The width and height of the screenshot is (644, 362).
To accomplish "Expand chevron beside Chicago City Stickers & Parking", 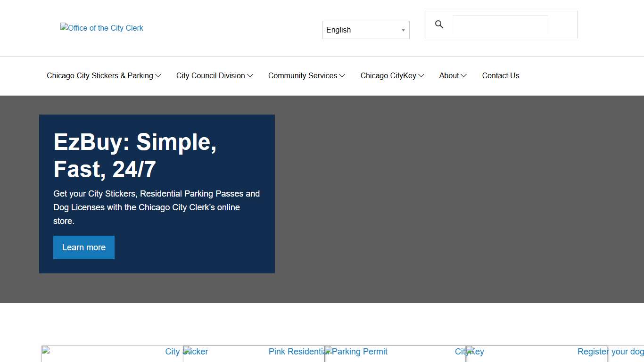I will tap(158, 76).
